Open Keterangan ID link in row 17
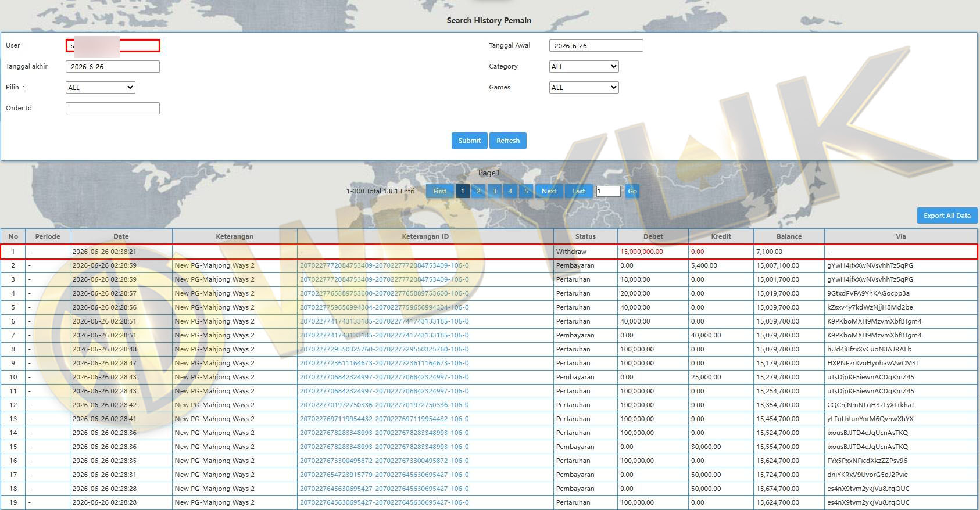Viewport: 980px width, 510px height. pyautogui.click(x=384, y=475)
